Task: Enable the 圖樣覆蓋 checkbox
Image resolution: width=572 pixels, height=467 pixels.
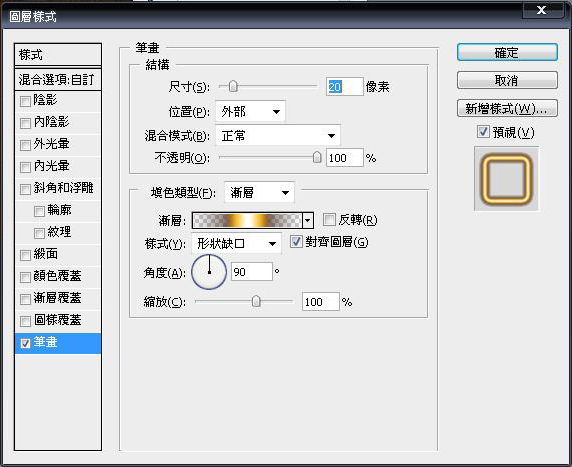Action: click(x=25, y=321)
